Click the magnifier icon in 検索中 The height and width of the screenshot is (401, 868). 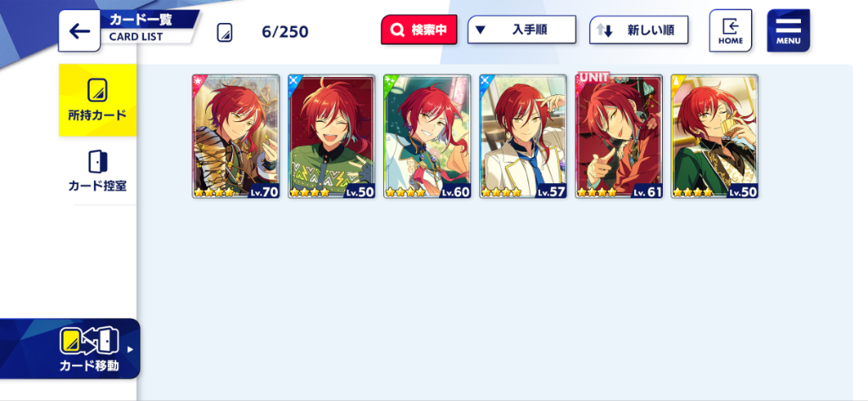pyautogui.click(x=398, y=30)
